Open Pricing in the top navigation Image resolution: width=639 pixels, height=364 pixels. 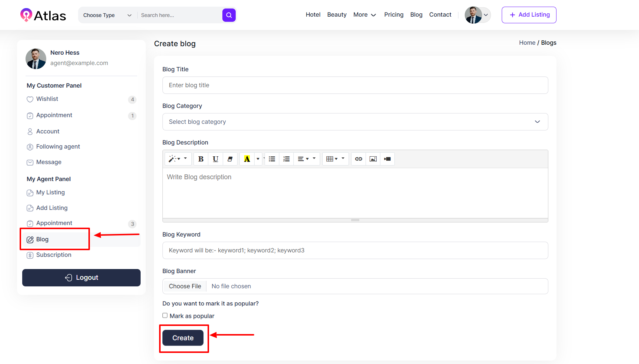(394, 15)
